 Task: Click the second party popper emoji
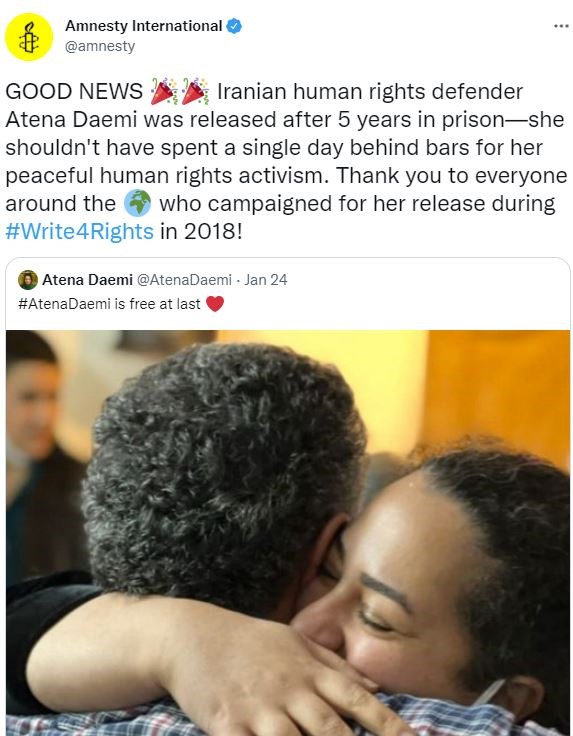pyautogui.click(x=195, y=91)
